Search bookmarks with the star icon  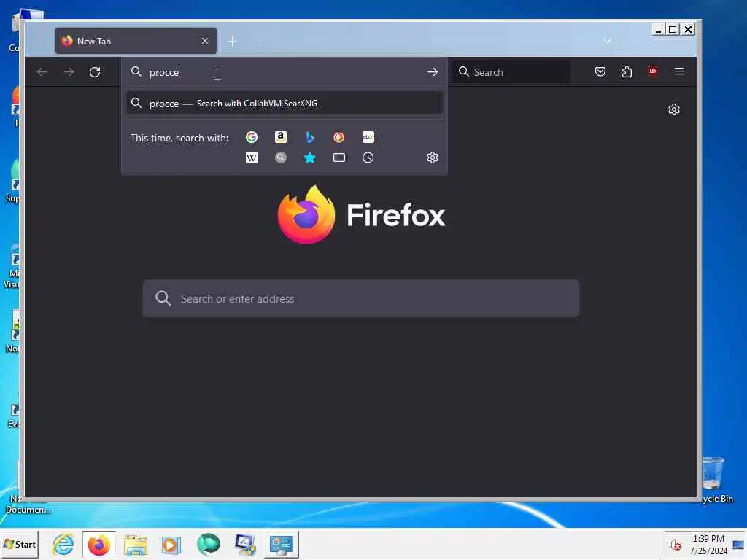coord(309,157)
